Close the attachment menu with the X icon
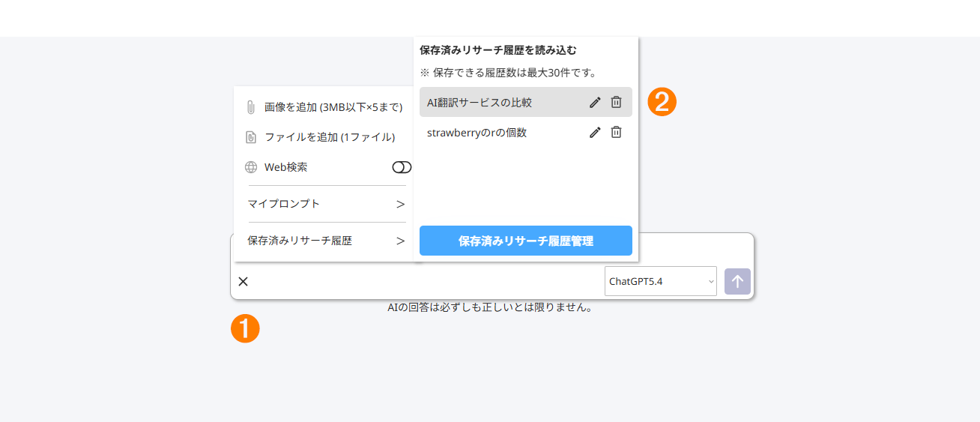980x422 pixels. coord(243,281)
